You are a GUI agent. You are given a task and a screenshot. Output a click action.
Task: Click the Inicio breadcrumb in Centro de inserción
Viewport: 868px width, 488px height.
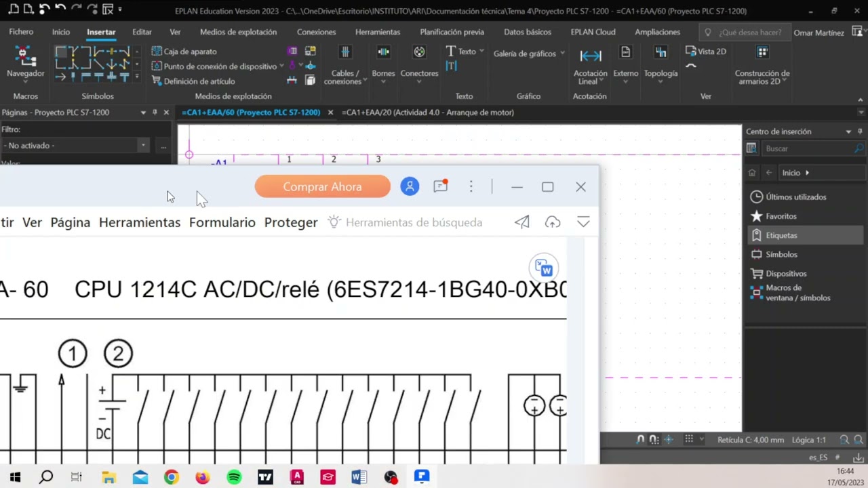tap(791, 173)
